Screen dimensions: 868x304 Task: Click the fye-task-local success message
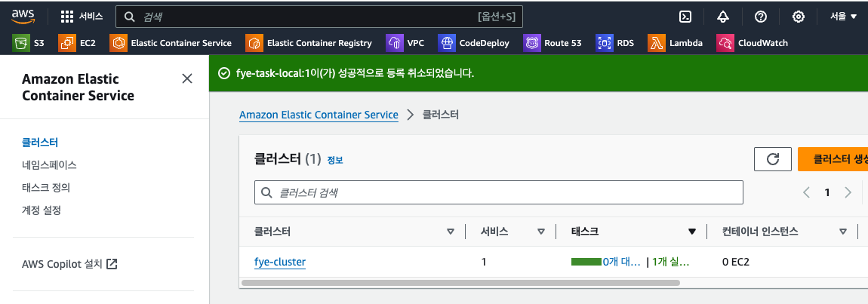(x=355, y=73)
